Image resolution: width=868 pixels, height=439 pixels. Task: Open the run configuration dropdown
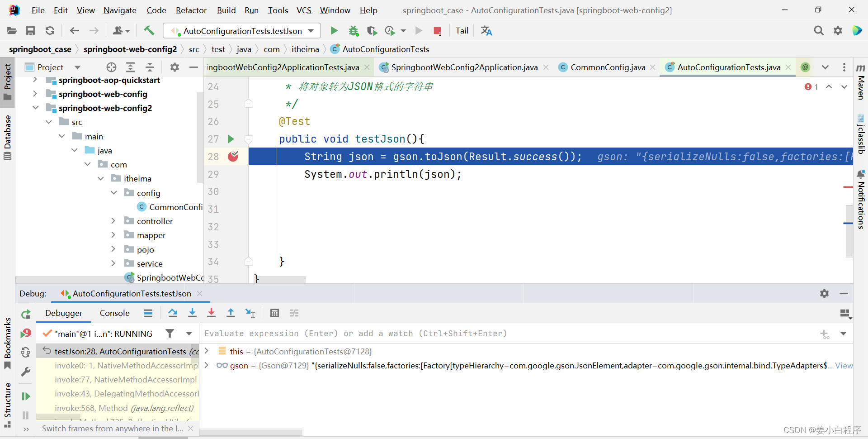[x=310, y=31]
